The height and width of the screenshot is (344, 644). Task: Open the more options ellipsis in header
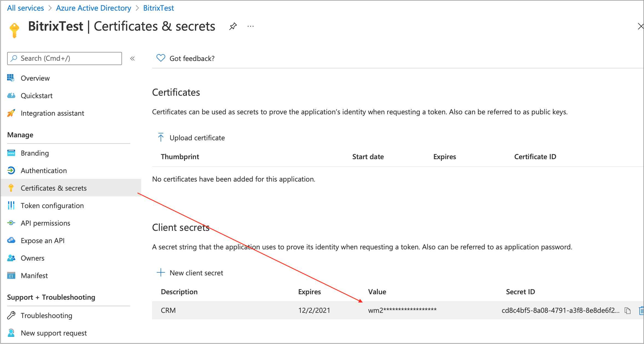250,27
